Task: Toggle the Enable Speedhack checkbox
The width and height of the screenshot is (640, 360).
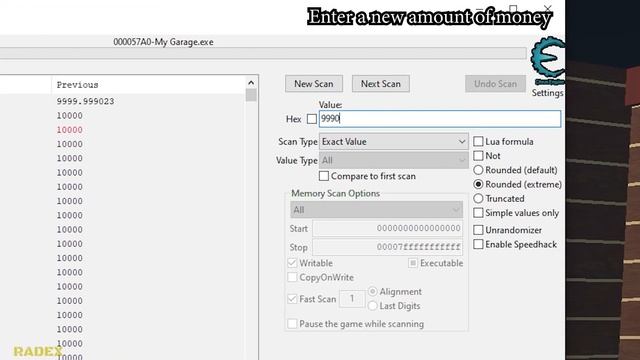Action: [478, 244]
